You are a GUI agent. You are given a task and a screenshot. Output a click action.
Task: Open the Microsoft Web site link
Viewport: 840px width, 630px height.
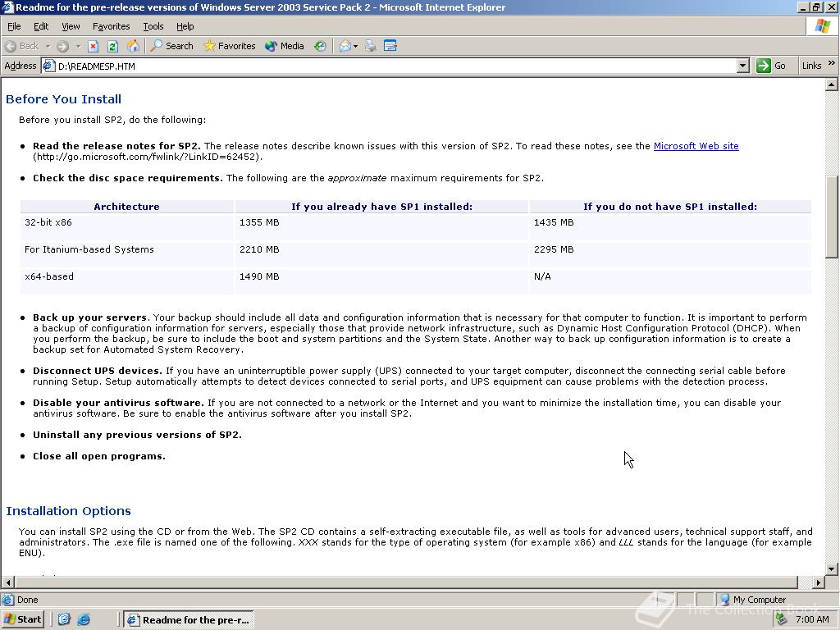(x=696, y=146)
